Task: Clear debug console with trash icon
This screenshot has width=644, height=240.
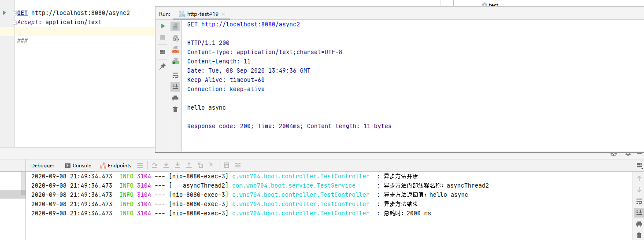Action: pyautogui.click(x=639, y=236)
